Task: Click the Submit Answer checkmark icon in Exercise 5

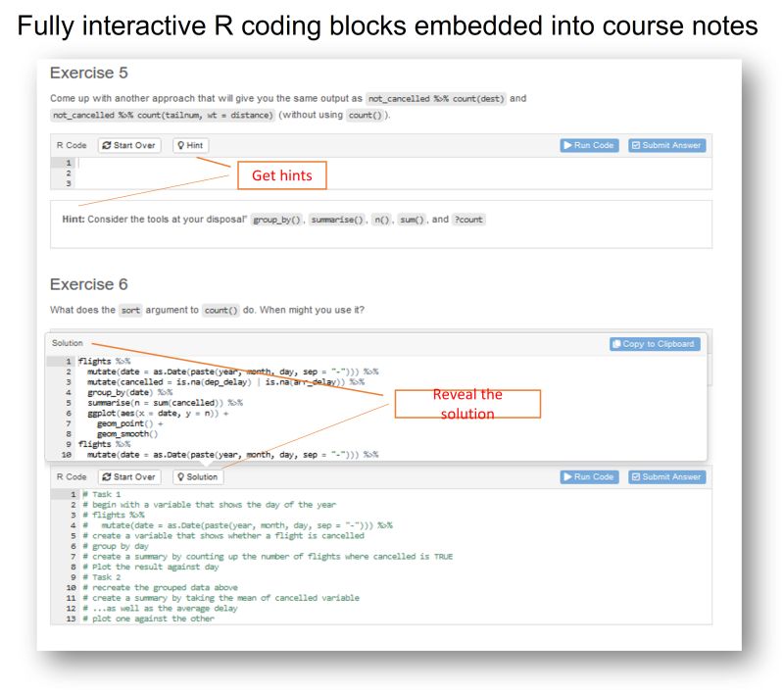Action: point(634,145)
